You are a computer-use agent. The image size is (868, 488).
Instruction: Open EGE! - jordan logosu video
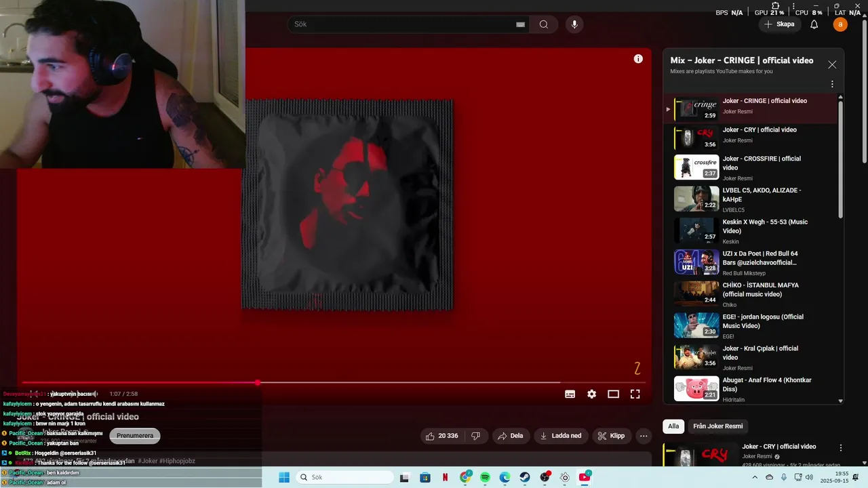click(x=751, y=326)
